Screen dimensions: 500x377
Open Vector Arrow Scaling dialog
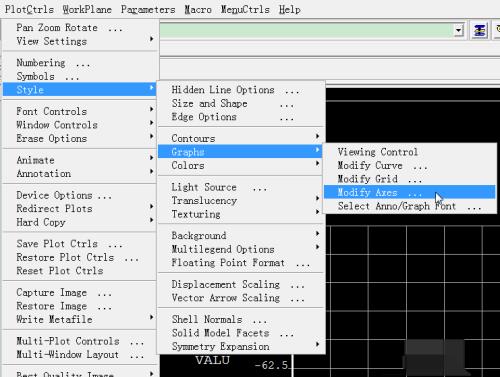point(241,298)
